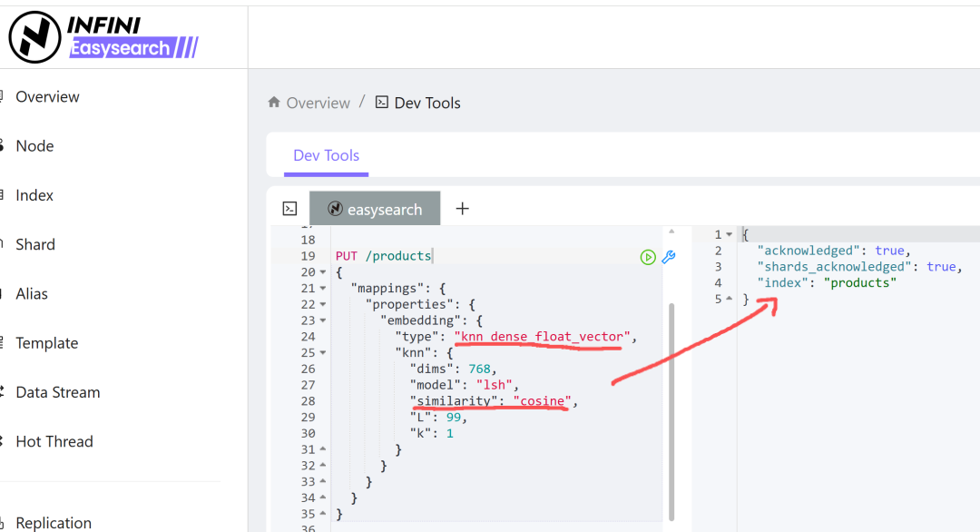This screenshot has height=532, width=980.
Task: Click the "L" value 99
Action: pyautogui.click(x=454, y=418)
